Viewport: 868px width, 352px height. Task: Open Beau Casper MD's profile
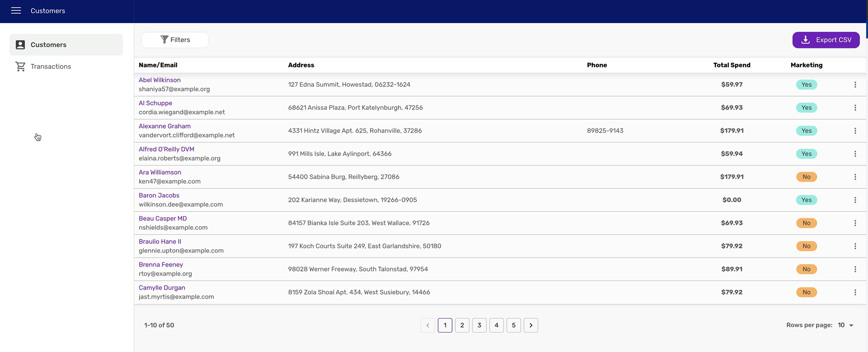pos(163,219)
